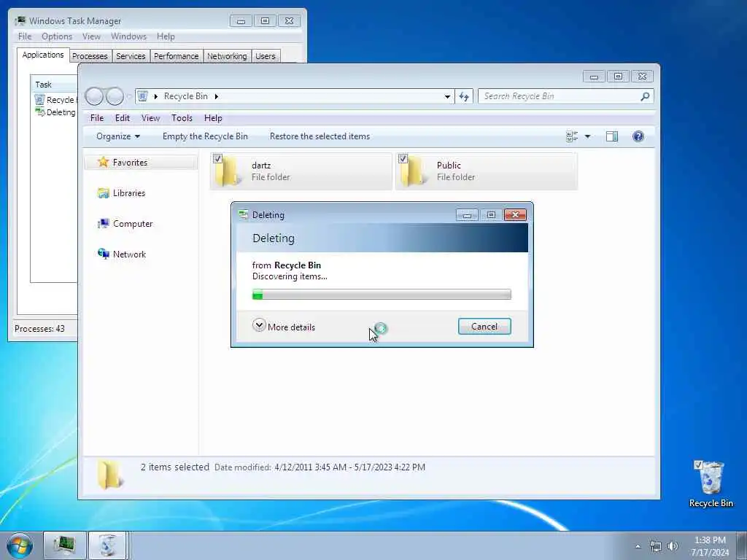Open the Explorer Edit menu
Screen dimensions: 747x560
tap(123, 118)
